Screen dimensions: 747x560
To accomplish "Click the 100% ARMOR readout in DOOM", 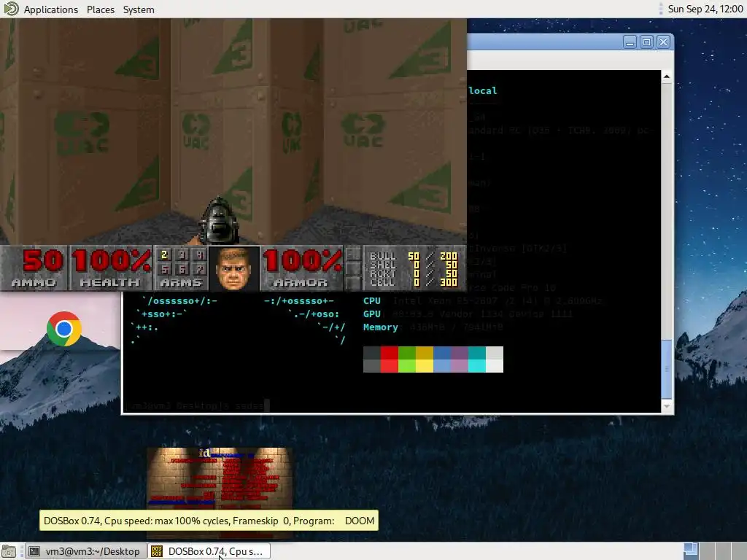I will pyautogui.click(x=301, y=268).
